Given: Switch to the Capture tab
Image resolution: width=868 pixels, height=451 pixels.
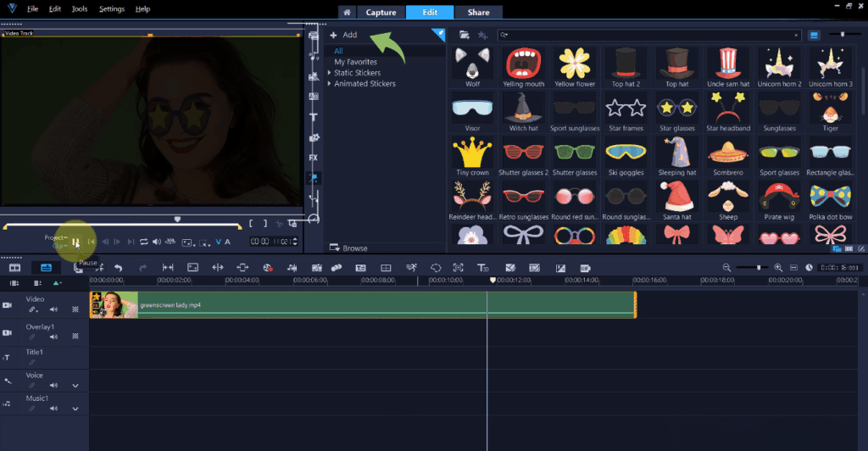Looking at the screenshot, I should 381,12.
